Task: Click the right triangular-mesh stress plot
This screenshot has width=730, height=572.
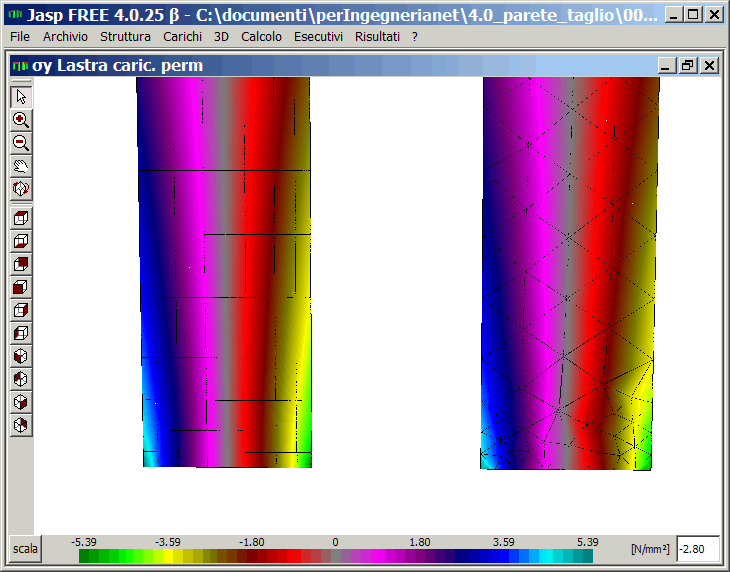Action: [569, 273]
